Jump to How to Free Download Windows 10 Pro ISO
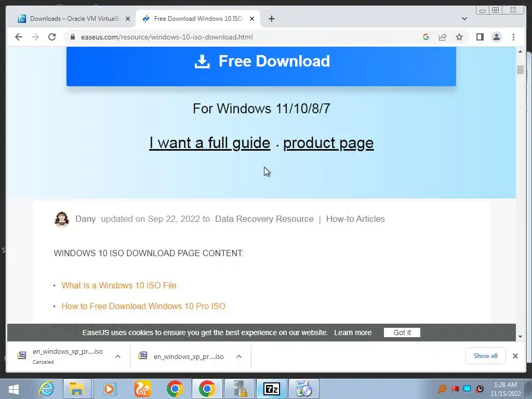The width and height of the screenshot is (532, 399). tap(143, 306)
